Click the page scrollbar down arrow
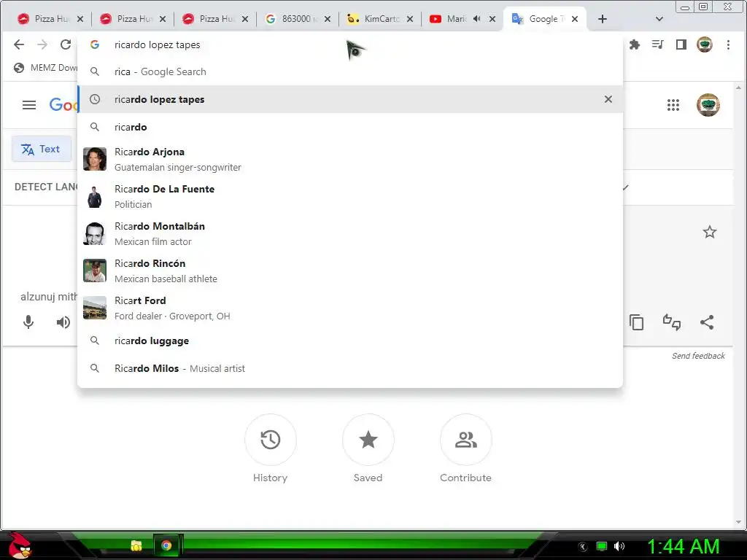The image size is (747, 560). coord(738,522)
